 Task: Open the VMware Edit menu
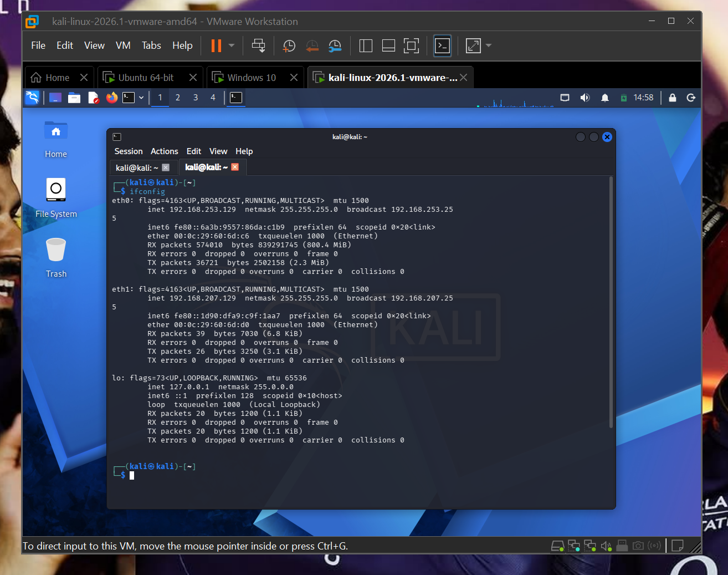tap(65, 45)
